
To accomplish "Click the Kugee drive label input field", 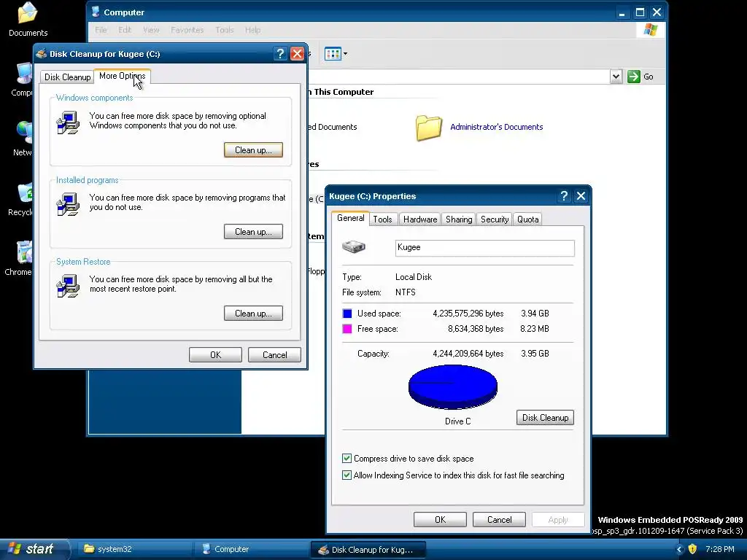I will point(484,248).
